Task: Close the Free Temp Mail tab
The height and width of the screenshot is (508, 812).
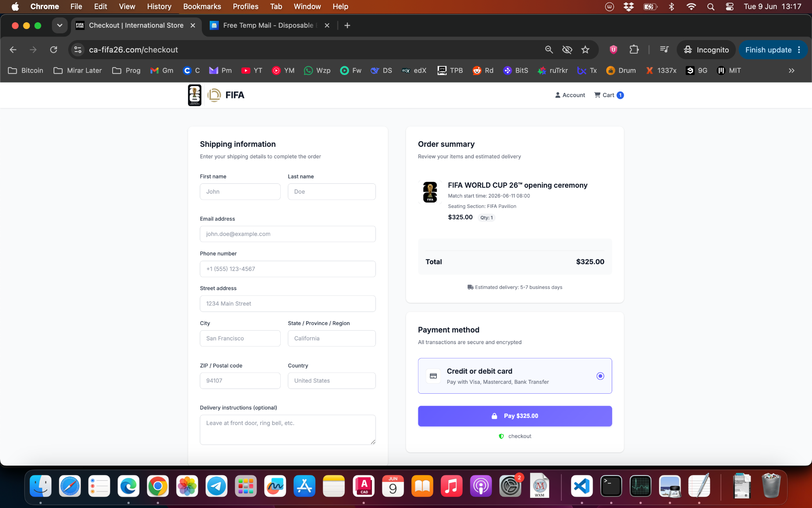Action: tap(327, 25)
